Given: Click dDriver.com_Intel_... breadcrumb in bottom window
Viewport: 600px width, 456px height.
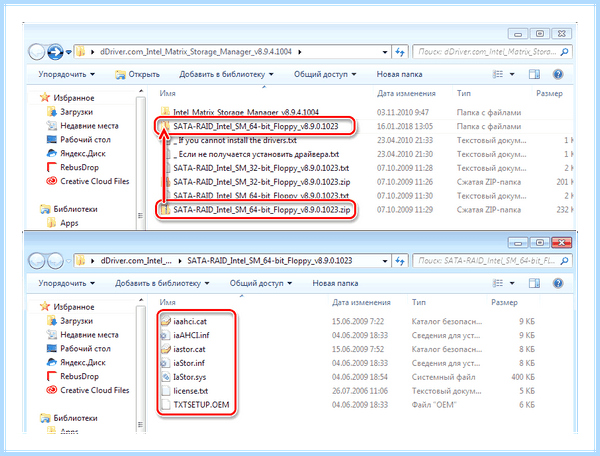Looking at the screenshot, I should (136, 261).
